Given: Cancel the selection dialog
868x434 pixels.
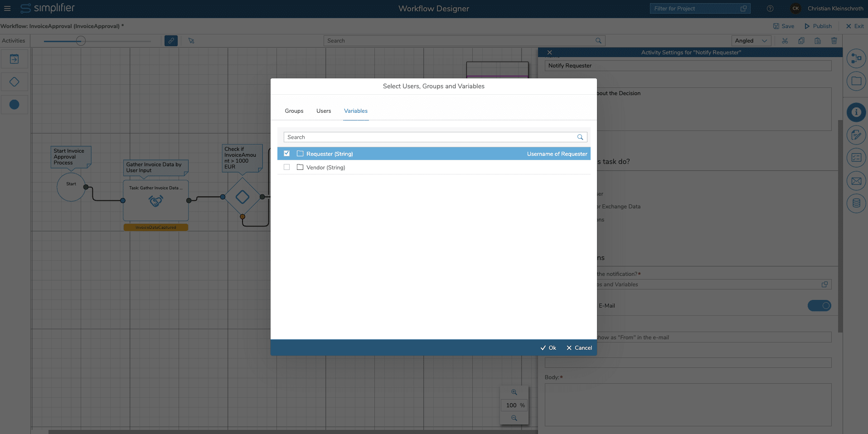Looking at the screenshot, I should pos(579,348).
